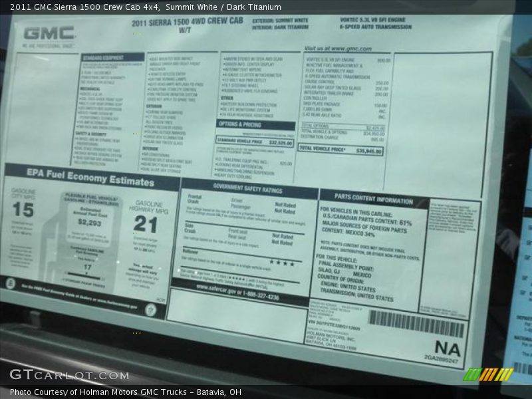Click 'INTEGRATED TRAILER BRAKE' option line
This screenshot has height=399, width=532.
point(346,93)
